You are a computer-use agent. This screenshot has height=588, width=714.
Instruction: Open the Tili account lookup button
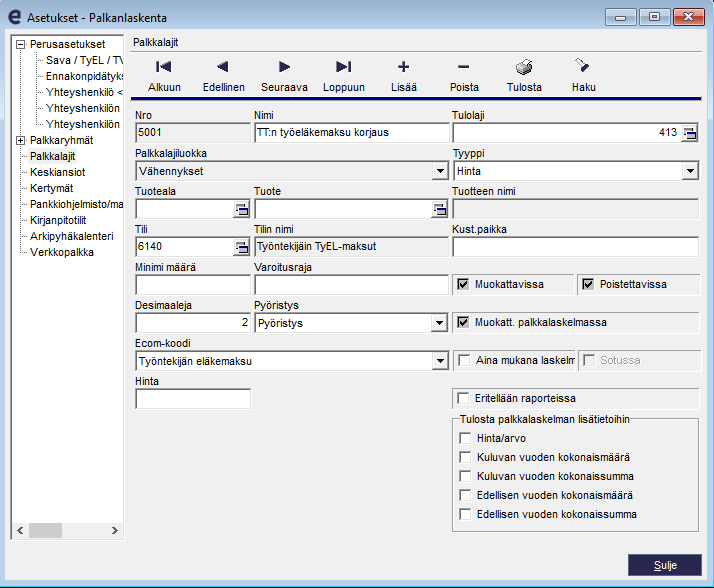click(x=242, y=247)
